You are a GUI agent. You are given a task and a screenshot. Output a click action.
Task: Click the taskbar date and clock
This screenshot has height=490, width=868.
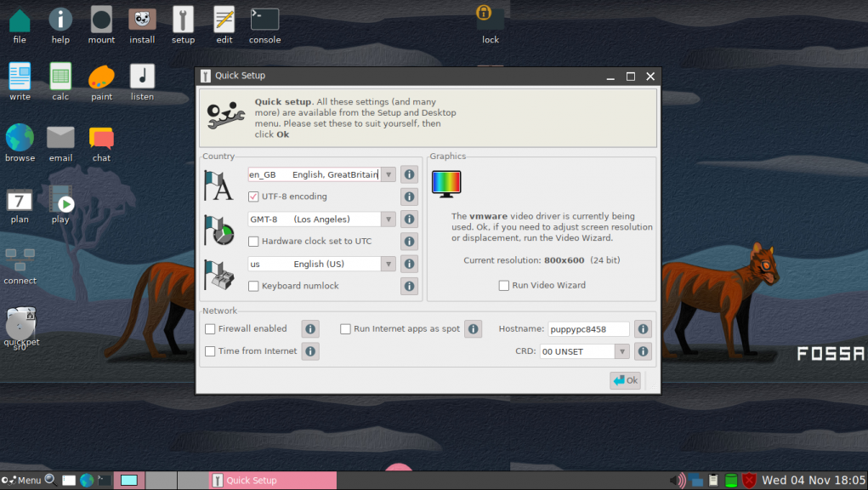(814, 480)
